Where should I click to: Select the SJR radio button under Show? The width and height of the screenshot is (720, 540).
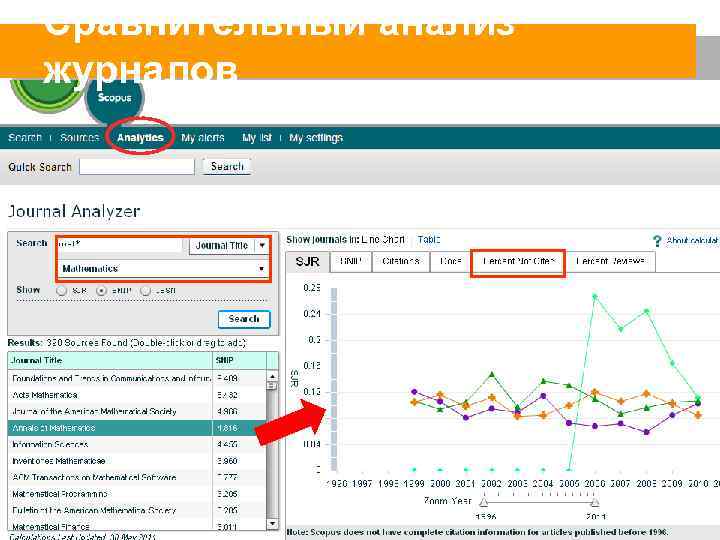click(x=62, y=291)
